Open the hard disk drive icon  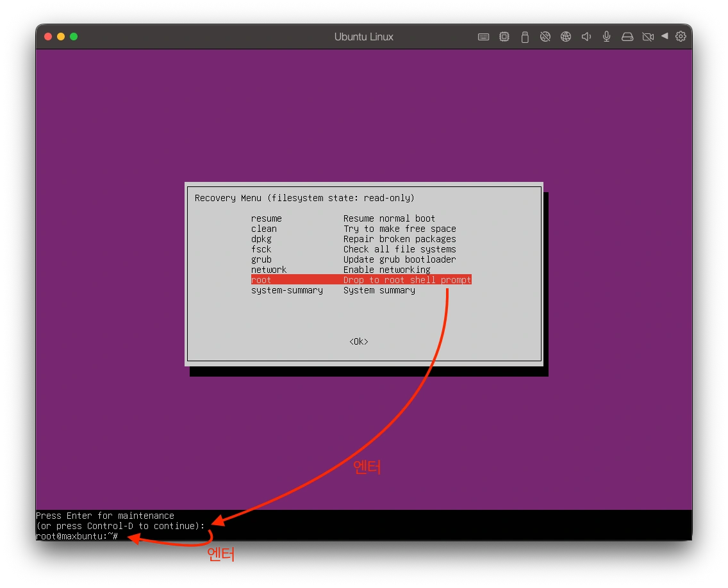tap(627, 37)
